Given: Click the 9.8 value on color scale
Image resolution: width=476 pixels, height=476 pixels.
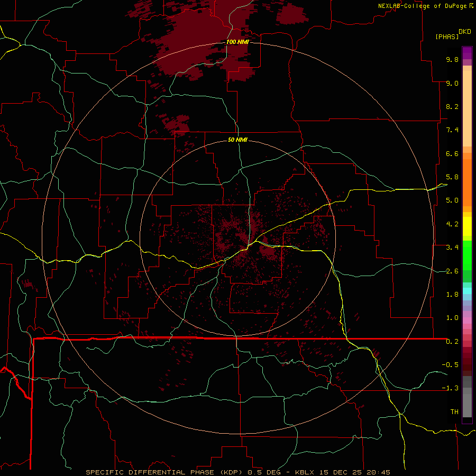Looking at the screenshot, I should pyautogui.click(x=452, y=59).
